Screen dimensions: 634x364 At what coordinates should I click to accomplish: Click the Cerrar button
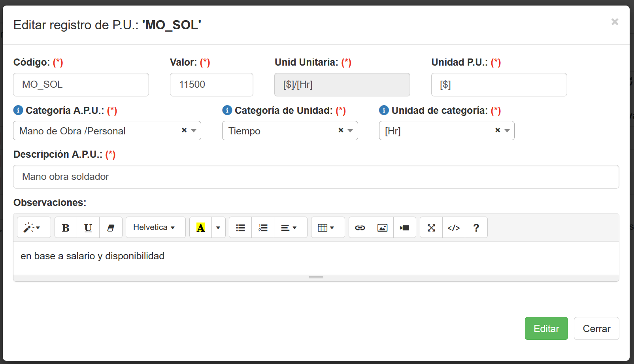(x=596, y=328)
